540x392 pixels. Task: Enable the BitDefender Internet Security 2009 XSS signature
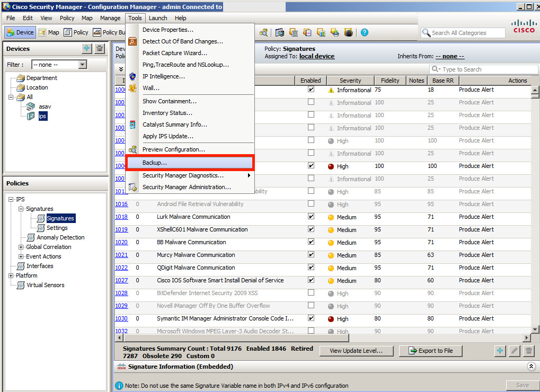click(311, 292)
